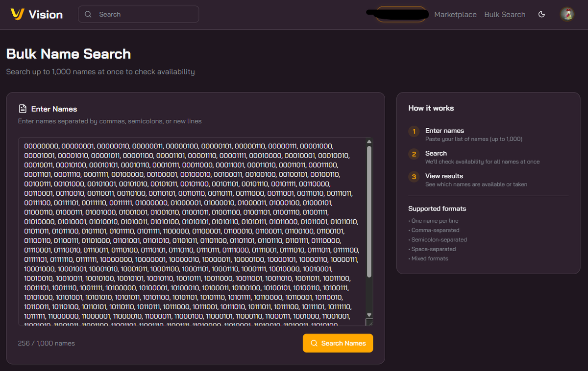Click 'We'll check availability' description
The height and width of the screenshot is (371, 588).
pyautogui.click(x=483, y=162)
